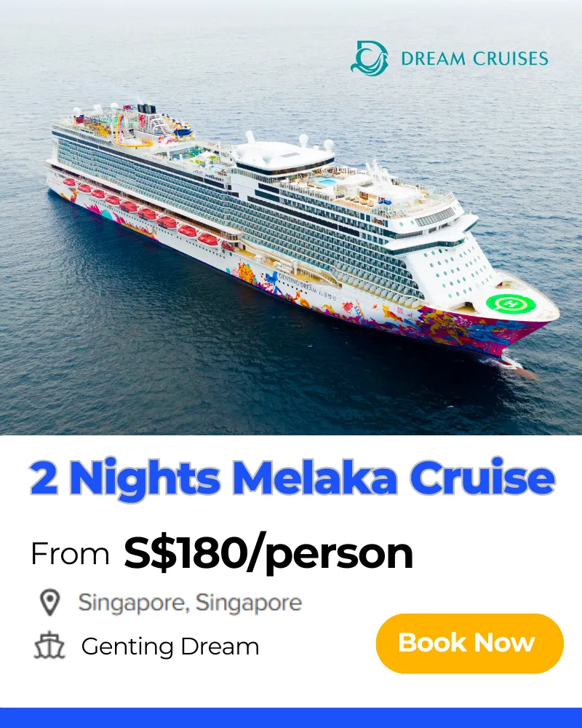The image size is (582, 728).
Task: Click the white radar dome above the bridge
Action: (303, 140)
